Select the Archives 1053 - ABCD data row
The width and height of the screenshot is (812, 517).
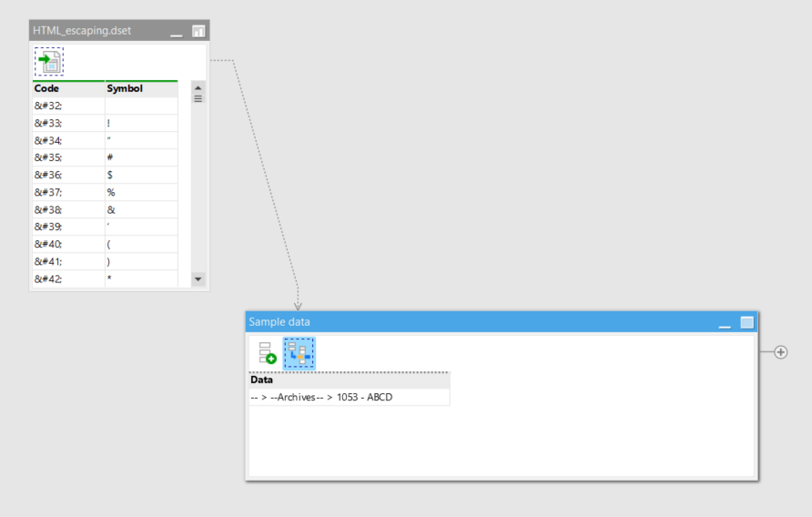point(349,398)
